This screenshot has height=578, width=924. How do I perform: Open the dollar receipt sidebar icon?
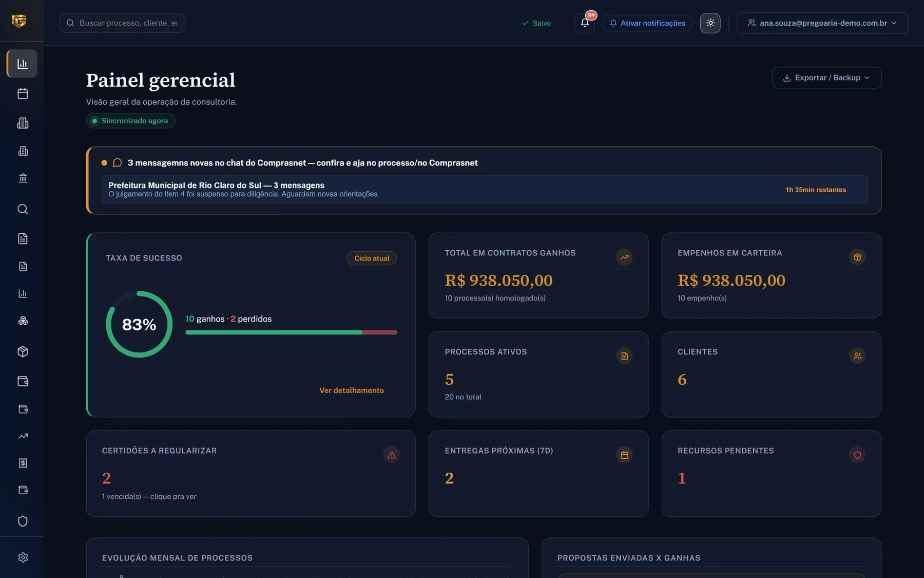pos(23,463)
